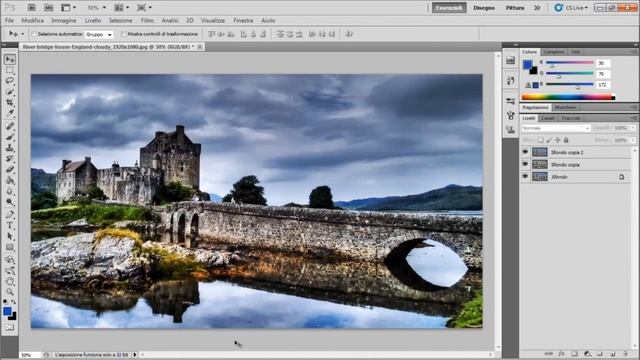640x360 pixels.
Task: Click the R channel slider in Colore panel
Action: [x=569, y=63]
